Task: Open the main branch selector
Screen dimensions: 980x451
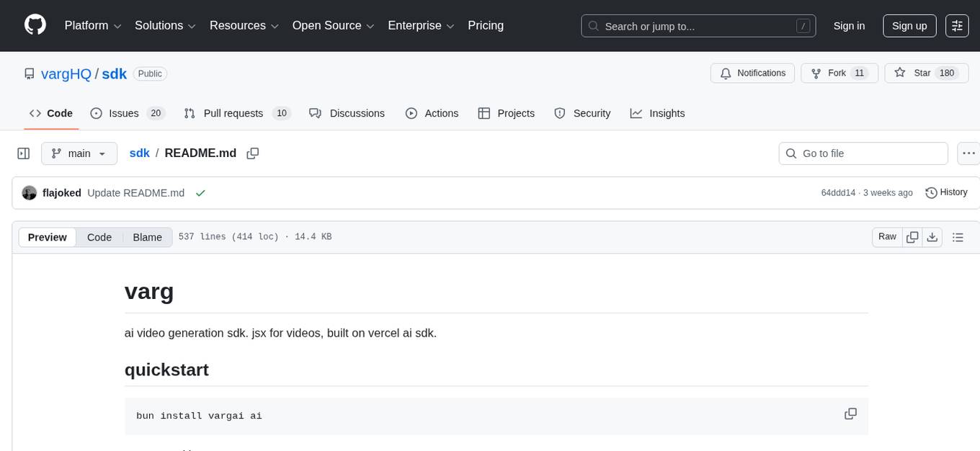Action: (x=79, y=153)
